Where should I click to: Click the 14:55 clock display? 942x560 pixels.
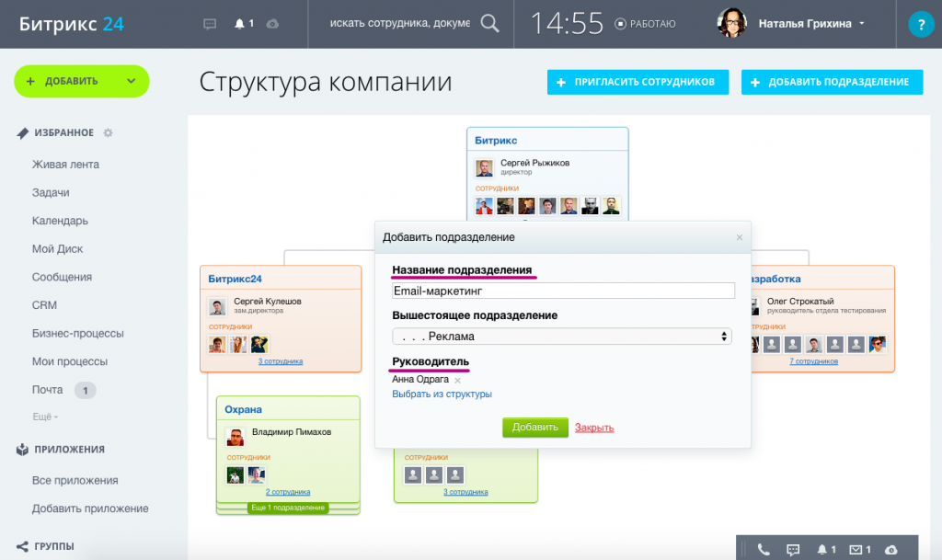[x=567, y=24]
